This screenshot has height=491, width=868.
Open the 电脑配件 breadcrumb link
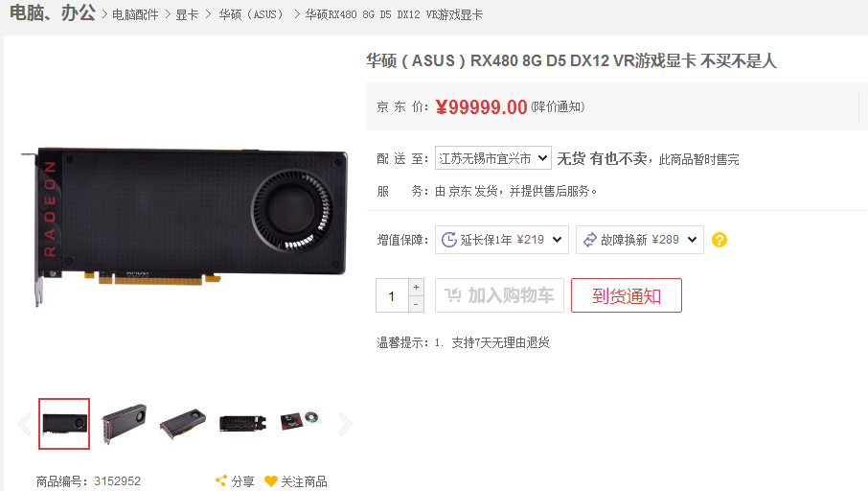pyautogui.click(x=135, y=15)
